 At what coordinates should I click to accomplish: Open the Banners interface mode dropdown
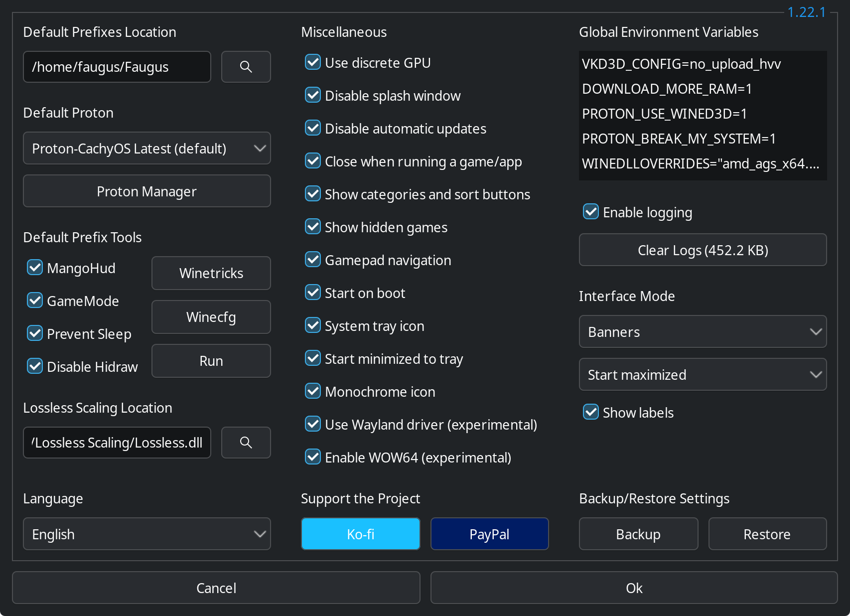703,331
